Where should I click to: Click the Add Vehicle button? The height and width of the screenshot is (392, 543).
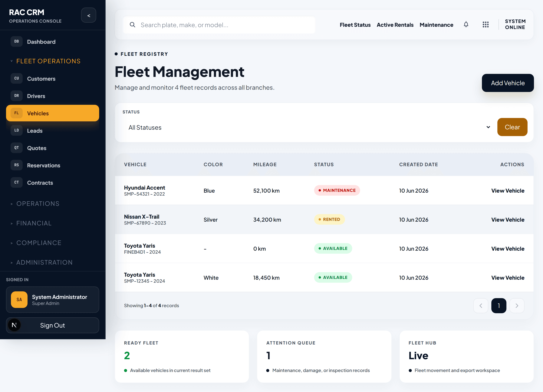(508, 83)
